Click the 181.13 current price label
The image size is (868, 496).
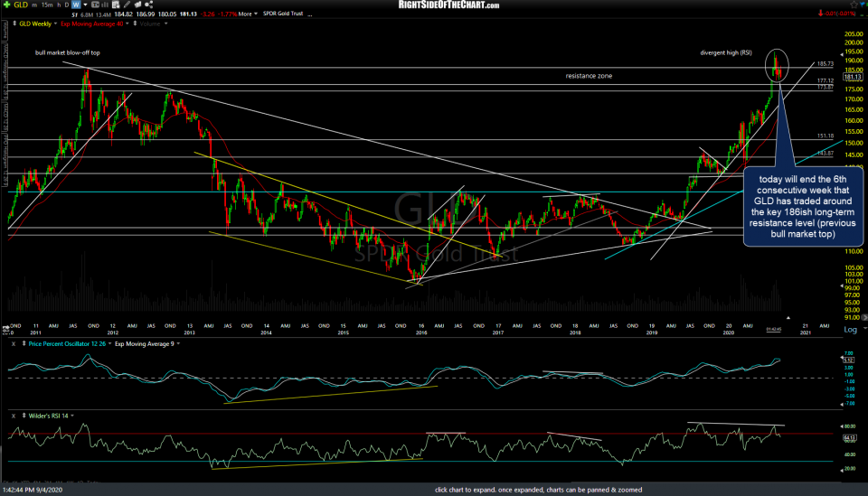[x=853, y=77]
